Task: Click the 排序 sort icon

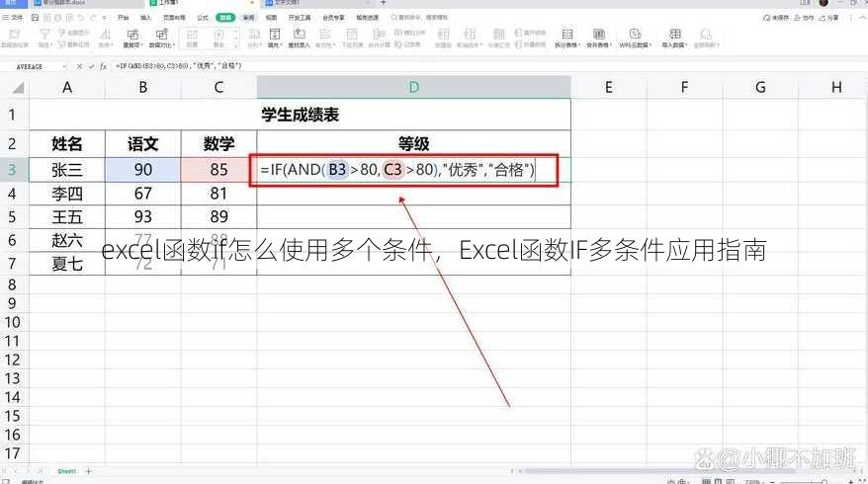Action: (105, 38)
